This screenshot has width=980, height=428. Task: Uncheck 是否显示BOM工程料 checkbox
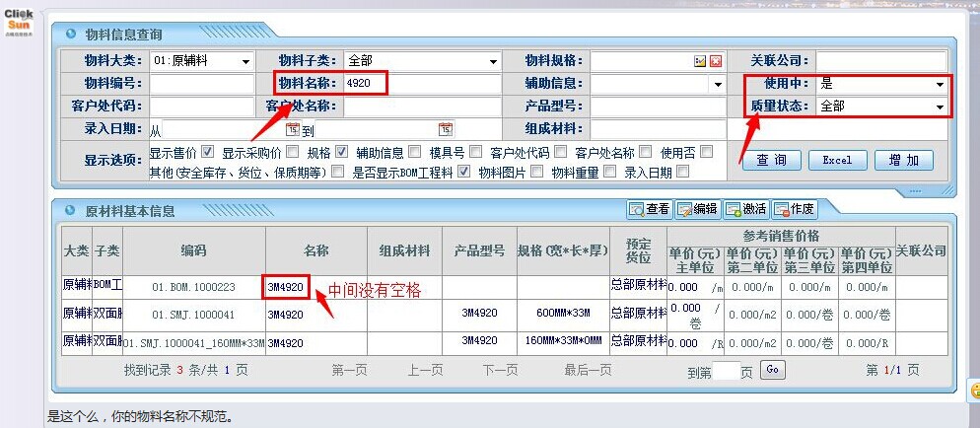coord(463,172)
